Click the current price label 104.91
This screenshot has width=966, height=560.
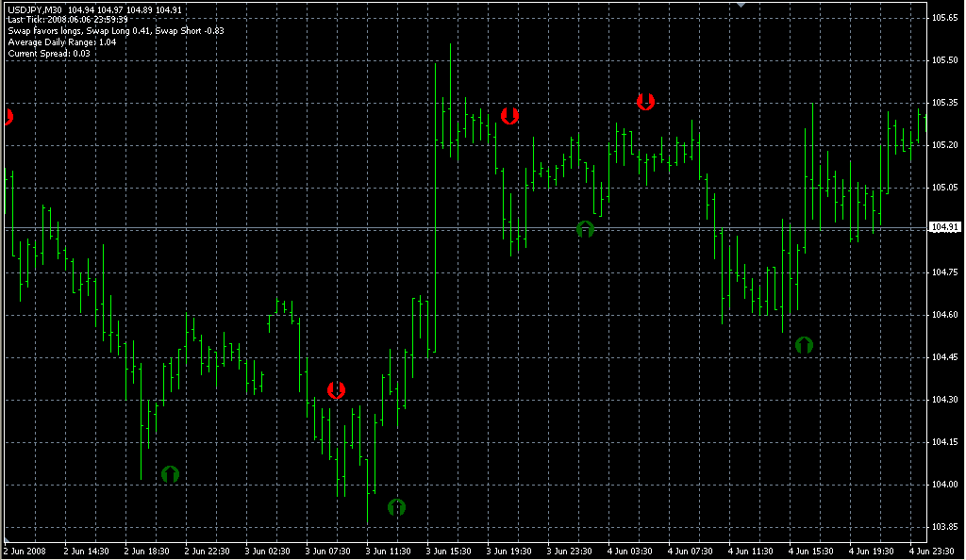(945, 227)
